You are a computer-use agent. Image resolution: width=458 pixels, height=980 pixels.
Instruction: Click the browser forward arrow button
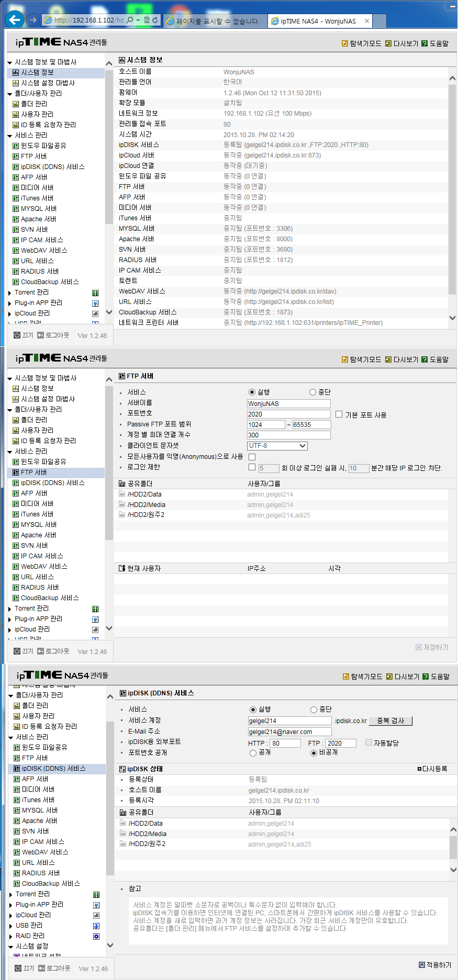(x=33, y=20)
